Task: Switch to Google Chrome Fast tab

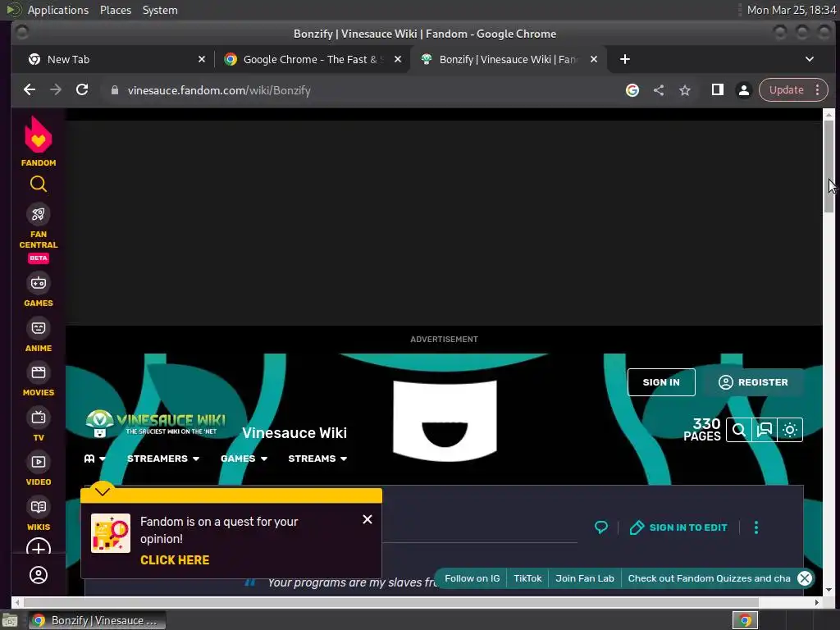Action: (309, 59)
